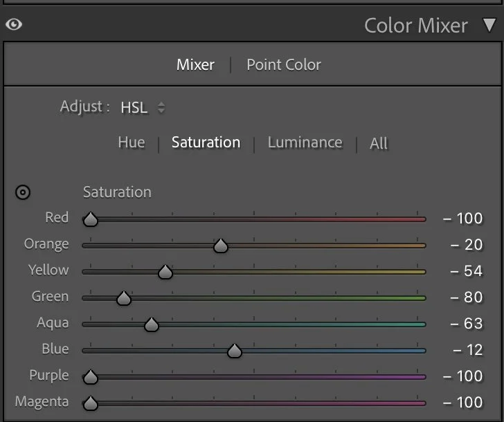Click the Blue value field showing -12
504x422 pixels.
pos(468,350)
